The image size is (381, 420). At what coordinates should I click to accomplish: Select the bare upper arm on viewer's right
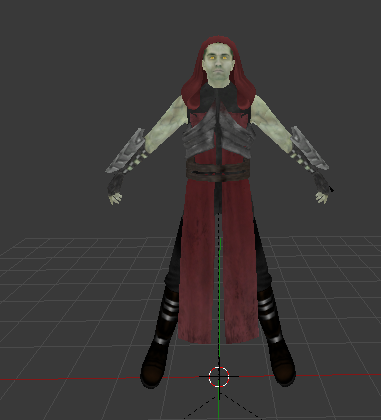point(270,125)
